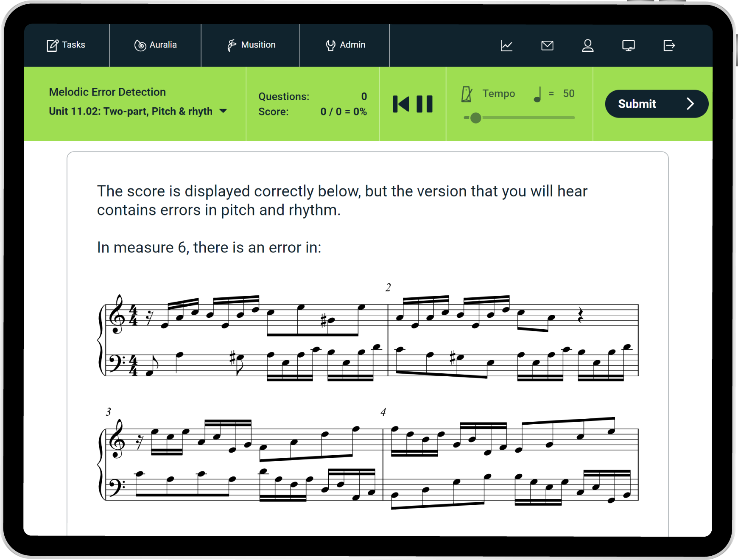Open the messages envelope icon
Image resolution: width=738 pixels, height=560 pixels.
(x=547, y=45)
